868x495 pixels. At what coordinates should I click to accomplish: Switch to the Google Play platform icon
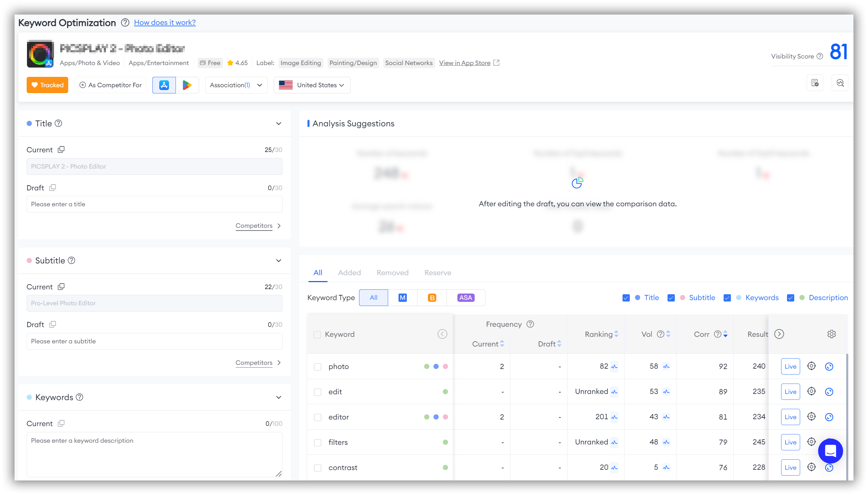[x=187, y=85]
